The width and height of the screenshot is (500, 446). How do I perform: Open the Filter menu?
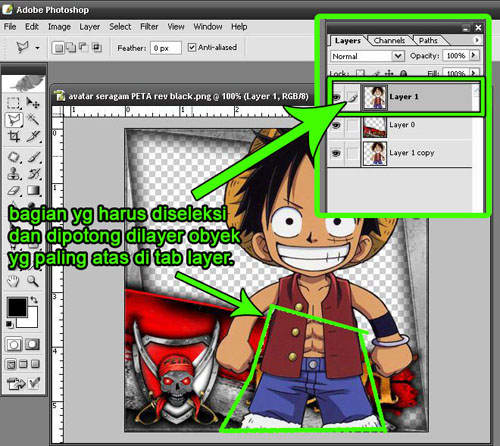149,27
